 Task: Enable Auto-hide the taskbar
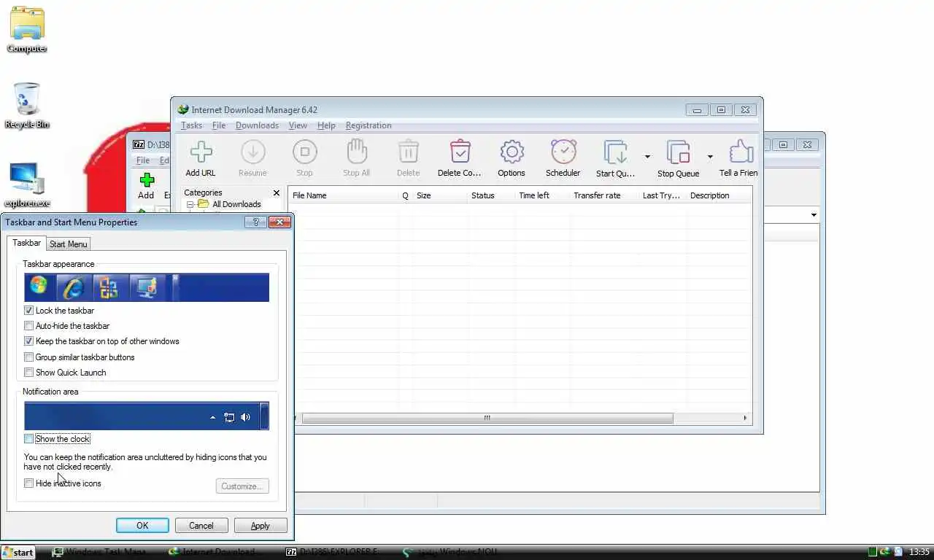[x=29, y=326]
